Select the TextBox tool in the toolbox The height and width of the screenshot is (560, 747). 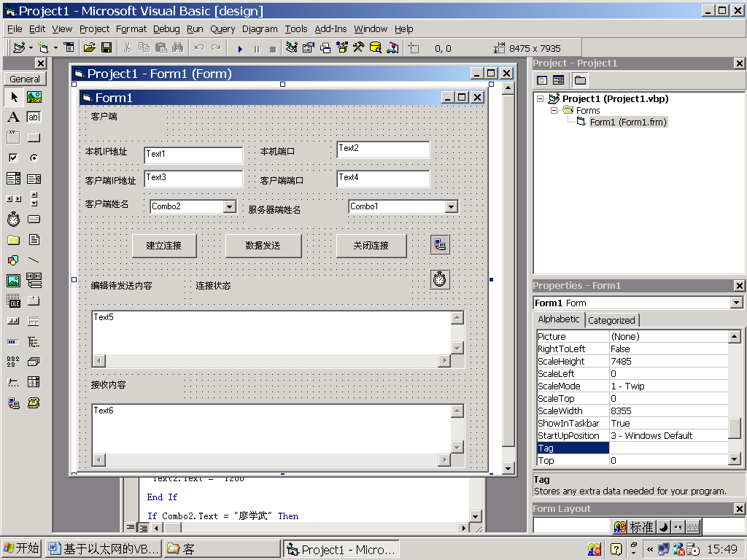[34, 117]
